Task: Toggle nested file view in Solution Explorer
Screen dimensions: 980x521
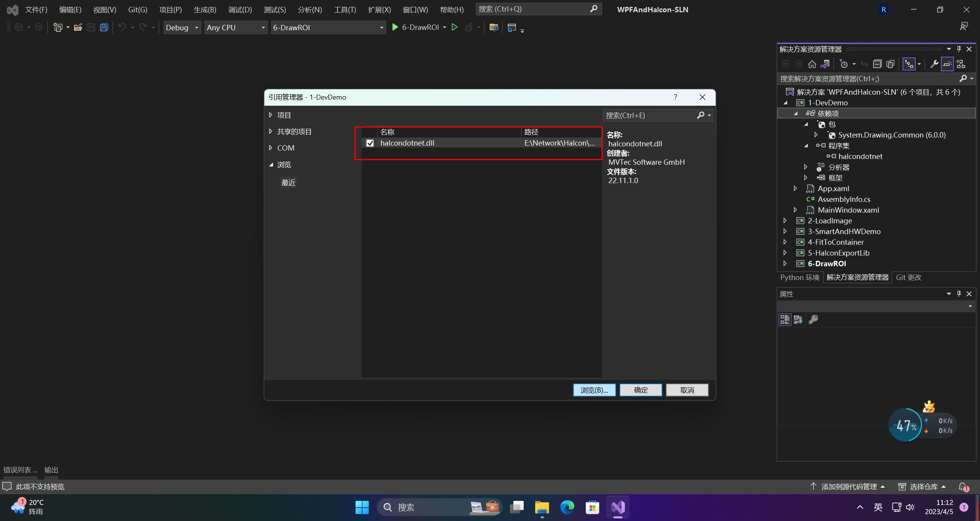Action: pos(909,64)
